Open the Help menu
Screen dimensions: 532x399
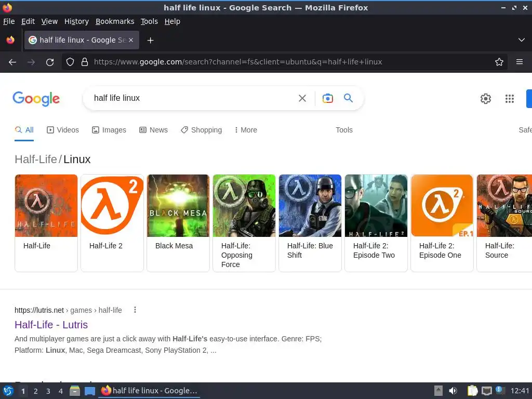pos(172,21)
